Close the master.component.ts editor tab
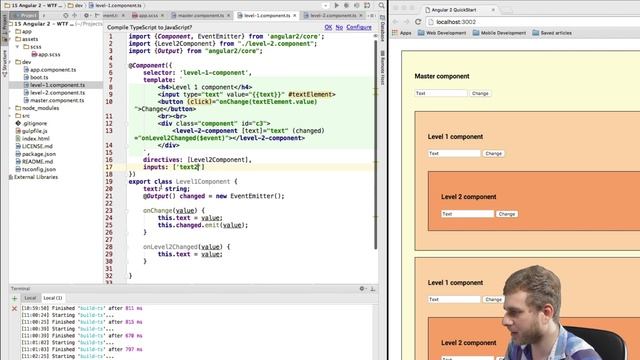This screenshot has width=640, height=360. tap(229, 16)
